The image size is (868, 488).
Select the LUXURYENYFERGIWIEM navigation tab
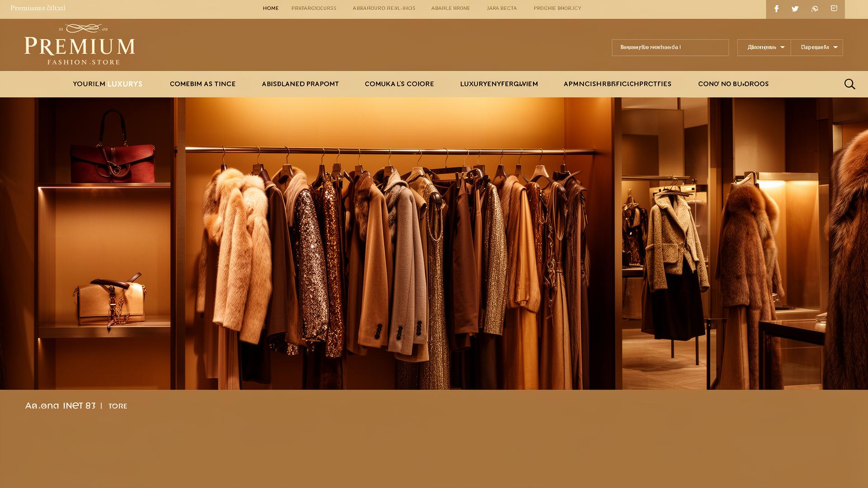click(499, 84)
